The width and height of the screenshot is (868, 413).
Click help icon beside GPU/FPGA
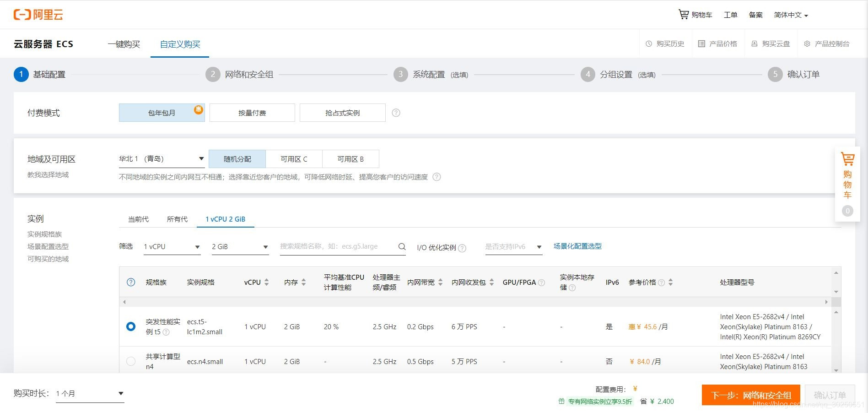coord(541,283)
